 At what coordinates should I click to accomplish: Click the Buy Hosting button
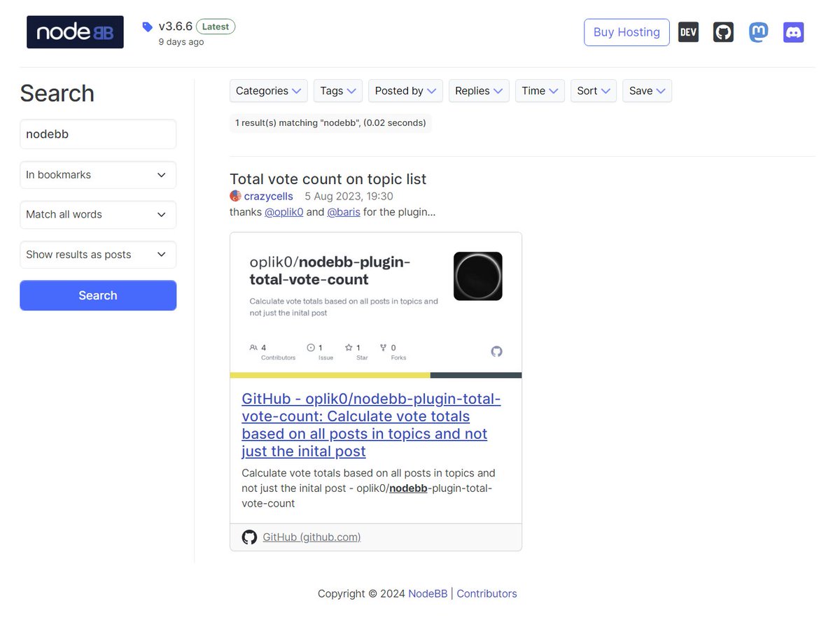[x=626, y=32]
